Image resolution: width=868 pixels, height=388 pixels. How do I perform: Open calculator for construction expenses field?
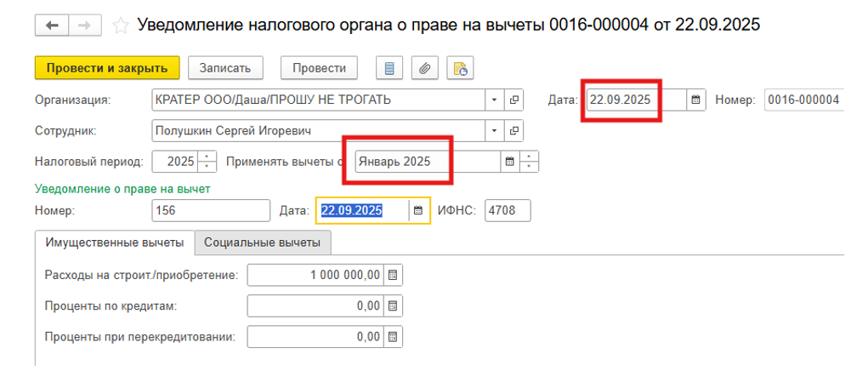pyautogui.click(x=392, y=275)
